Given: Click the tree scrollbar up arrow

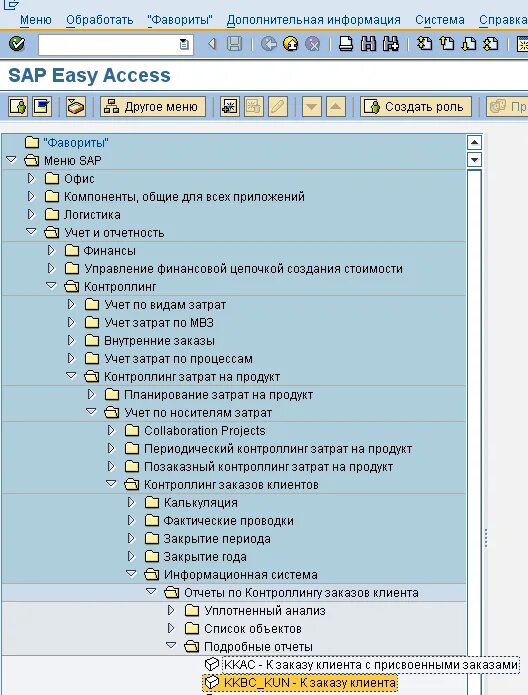Looking at the screenshot, I should tap(474, 143).
